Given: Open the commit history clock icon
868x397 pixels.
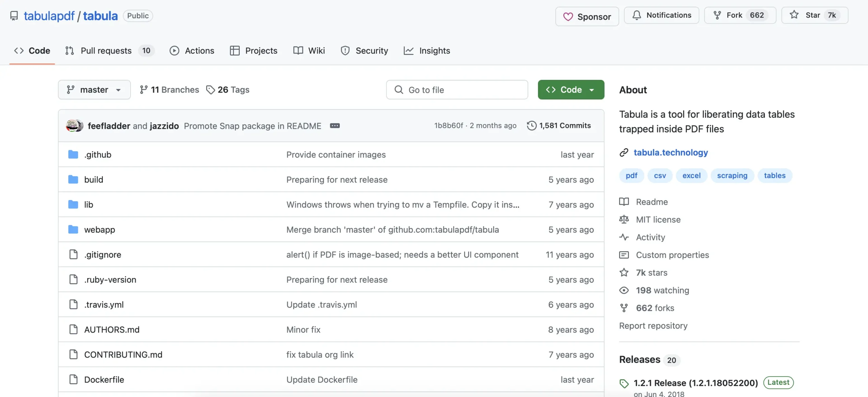Looking at the screenshot, I should (531, 125).
